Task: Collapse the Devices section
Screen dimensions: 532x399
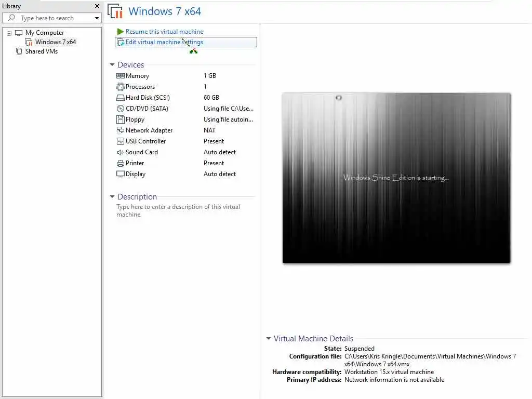Action: pos(112,64)
